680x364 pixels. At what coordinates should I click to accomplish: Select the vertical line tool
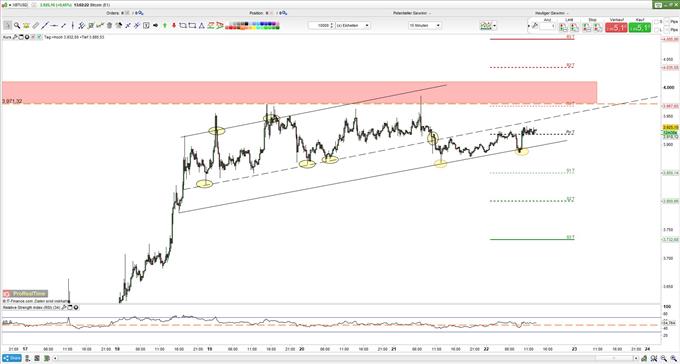click(x=72, y=25)
